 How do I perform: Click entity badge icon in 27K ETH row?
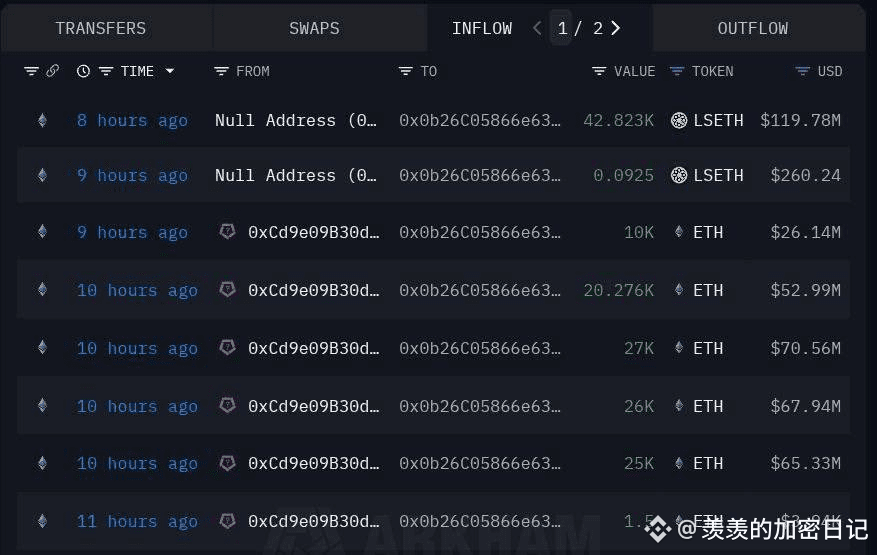coord(227,347)
